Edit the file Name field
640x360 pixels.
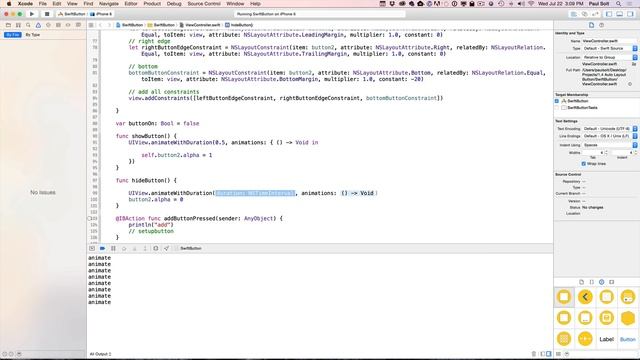pos(609,41)
